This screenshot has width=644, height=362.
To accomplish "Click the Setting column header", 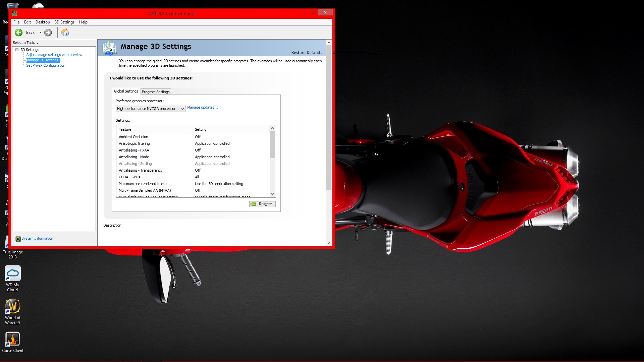I will (x=231, y=129).
